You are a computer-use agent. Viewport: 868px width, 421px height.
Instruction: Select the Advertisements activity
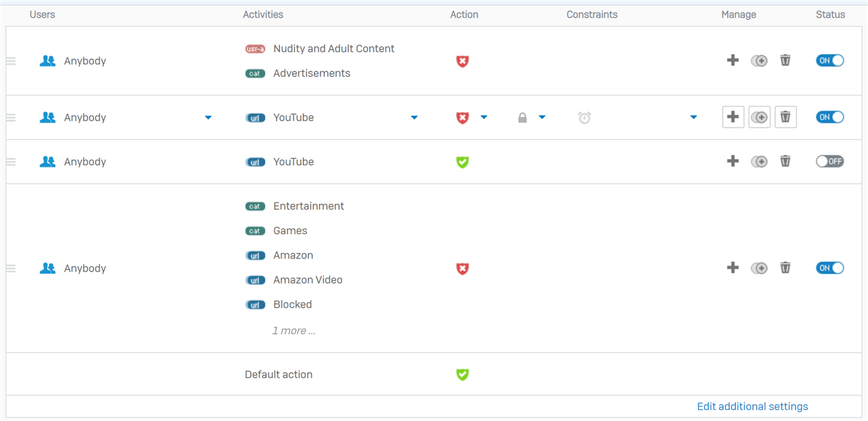(x=312, y=73)
